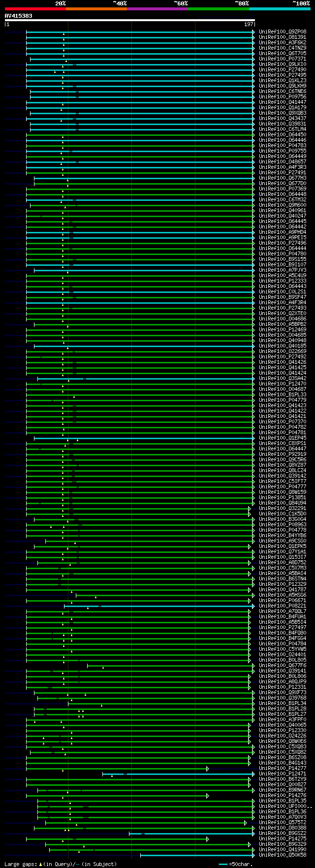Click label UniRef100_P07369
Screen dimensions: 315x868
[x=283, y=189]
